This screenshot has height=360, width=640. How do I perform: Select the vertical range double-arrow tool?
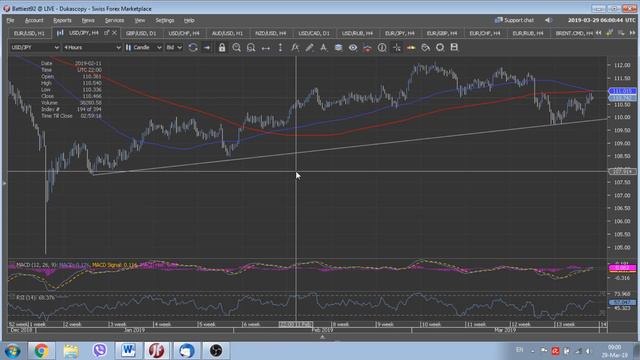280,48
